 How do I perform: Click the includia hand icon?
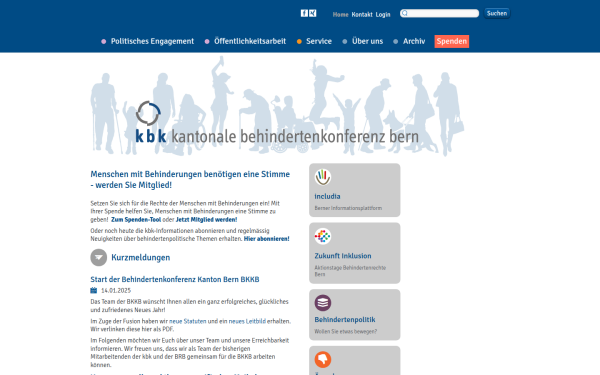pyautogui.click(x=323, y=177)
